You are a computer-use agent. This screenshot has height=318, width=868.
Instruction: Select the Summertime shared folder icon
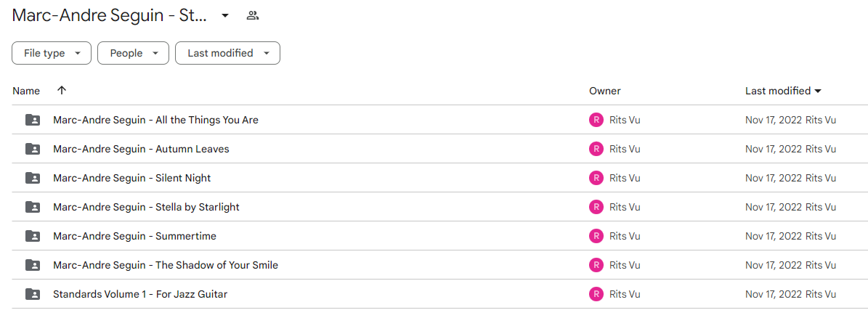(33, 236)
